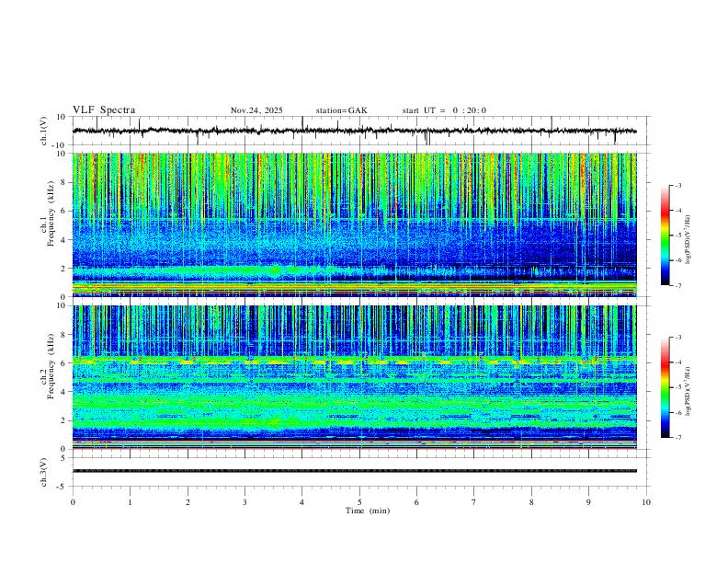728x563 pixels.
Task: Click the time axis tick label '0'
Action: (x=73, y=502)
